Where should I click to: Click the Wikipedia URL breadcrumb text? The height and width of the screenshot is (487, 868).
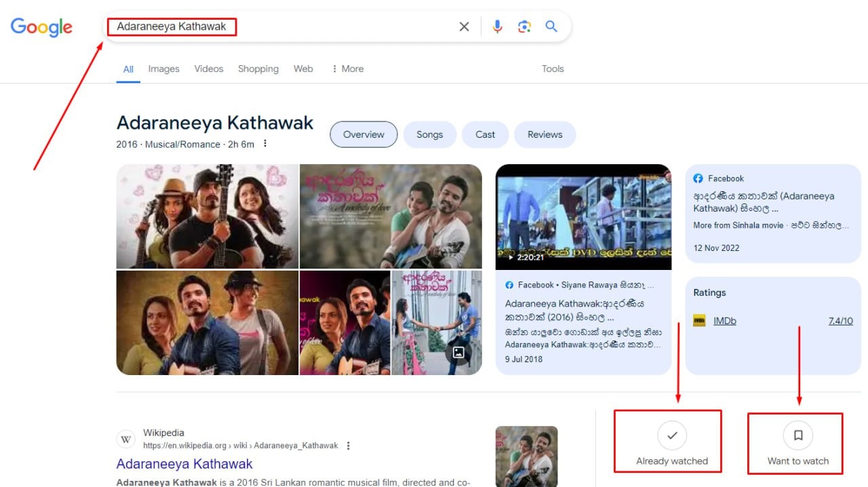pyautogui.click(x=240, y=446)
